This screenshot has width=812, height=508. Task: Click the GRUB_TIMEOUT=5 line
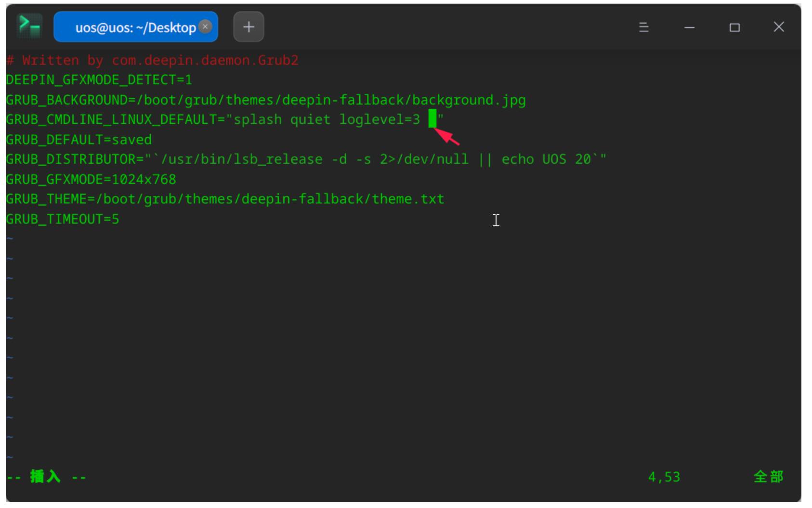pos(62,220)
